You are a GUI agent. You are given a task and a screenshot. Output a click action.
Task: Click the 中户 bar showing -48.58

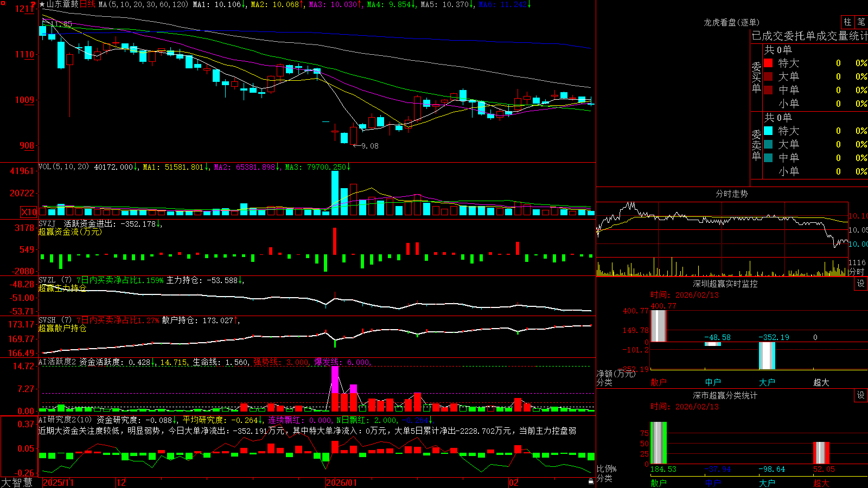(x=713, y=344)
